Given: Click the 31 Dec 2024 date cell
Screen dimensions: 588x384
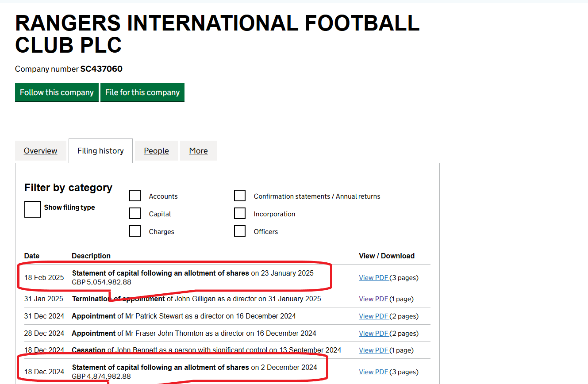Looking at the screenshot, I should (44, 316).
